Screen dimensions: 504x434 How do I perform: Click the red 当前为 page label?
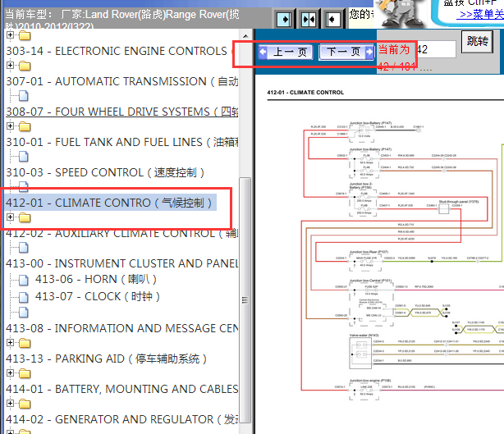[x=394, y=50]
